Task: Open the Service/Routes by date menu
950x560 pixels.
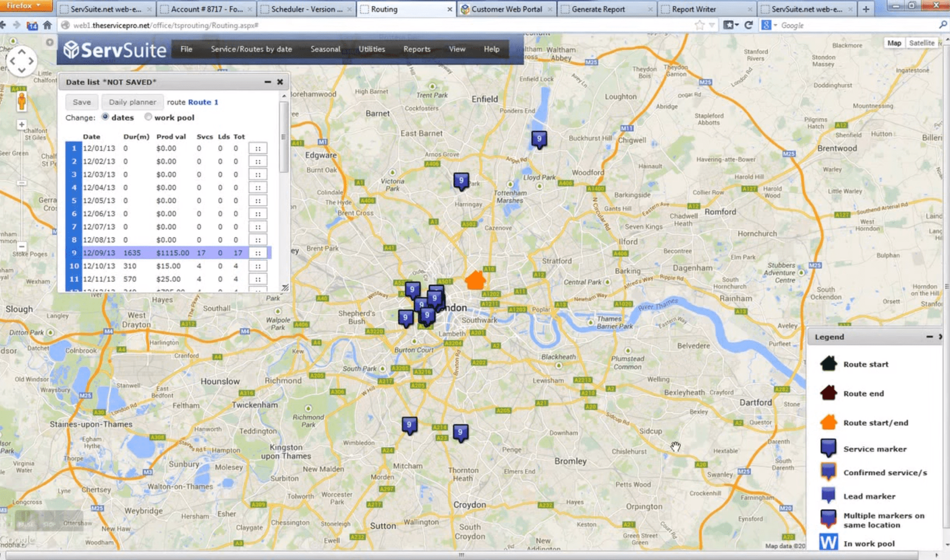Action: pyautogui.click(x=251, y=49)
